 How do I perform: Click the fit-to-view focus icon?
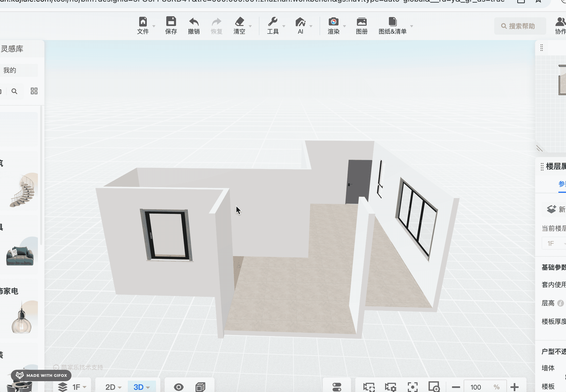(413, 387)
